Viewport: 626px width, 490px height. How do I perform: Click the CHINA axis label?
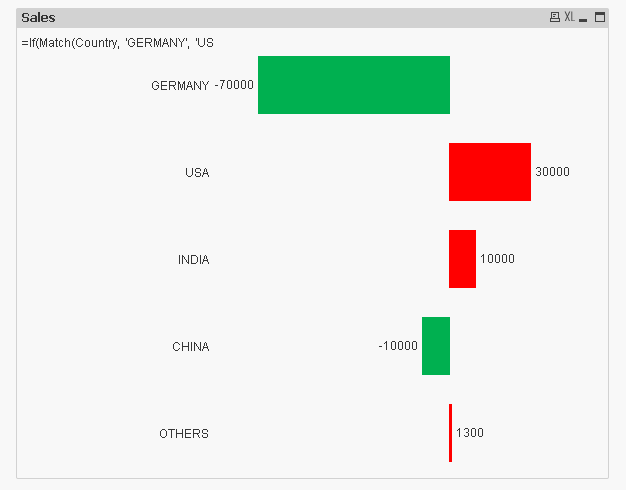pos(191,347)
